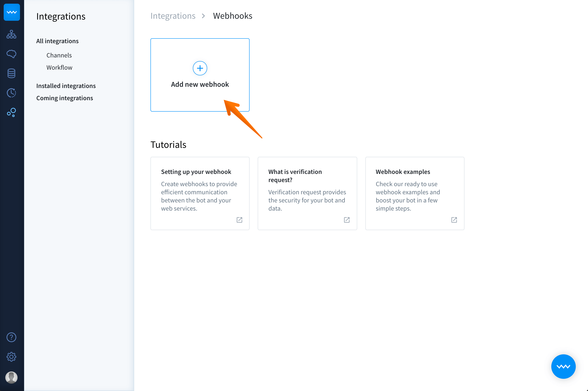This screenshot has height=391, width=588.
Task: Open the Archives clock sidebar icon
Action: coord(11,93)
